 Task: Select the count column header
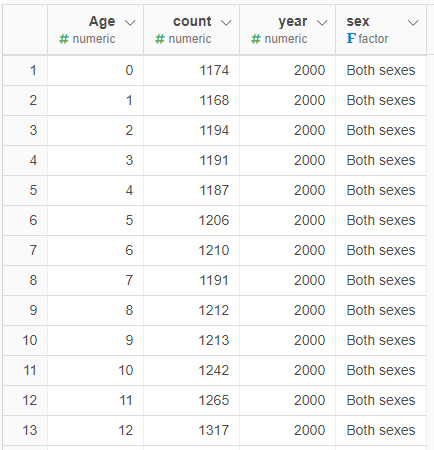click(x=192, y=30)
